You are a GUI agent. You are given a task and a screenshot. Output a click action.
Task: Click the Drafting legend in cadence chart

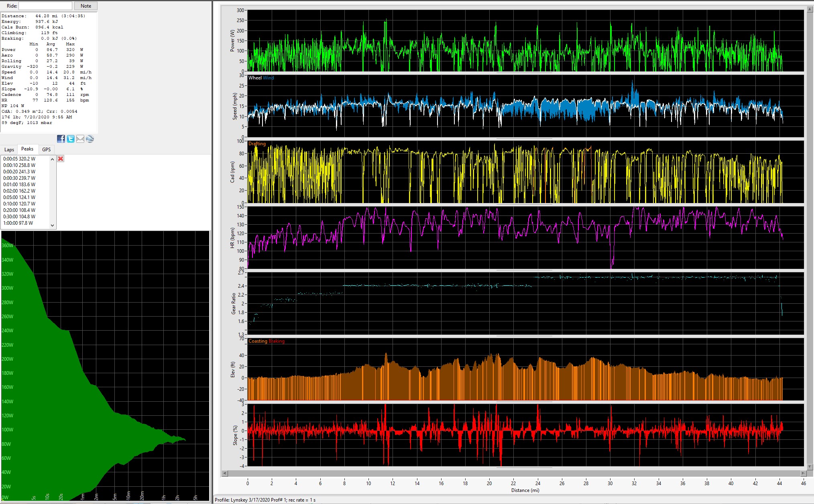click(x=257, y=144)
